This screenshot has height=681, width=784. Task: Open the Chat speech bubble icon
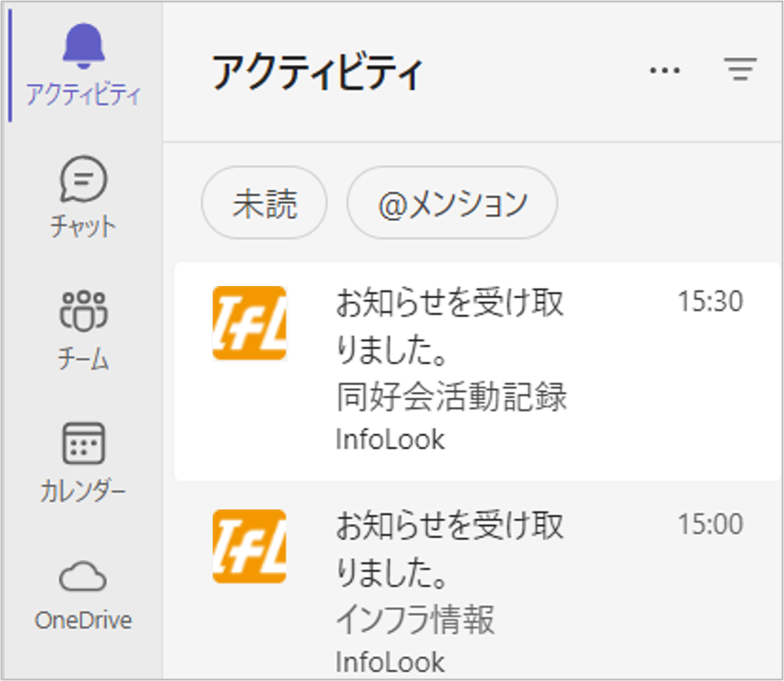tap(83, 179)
